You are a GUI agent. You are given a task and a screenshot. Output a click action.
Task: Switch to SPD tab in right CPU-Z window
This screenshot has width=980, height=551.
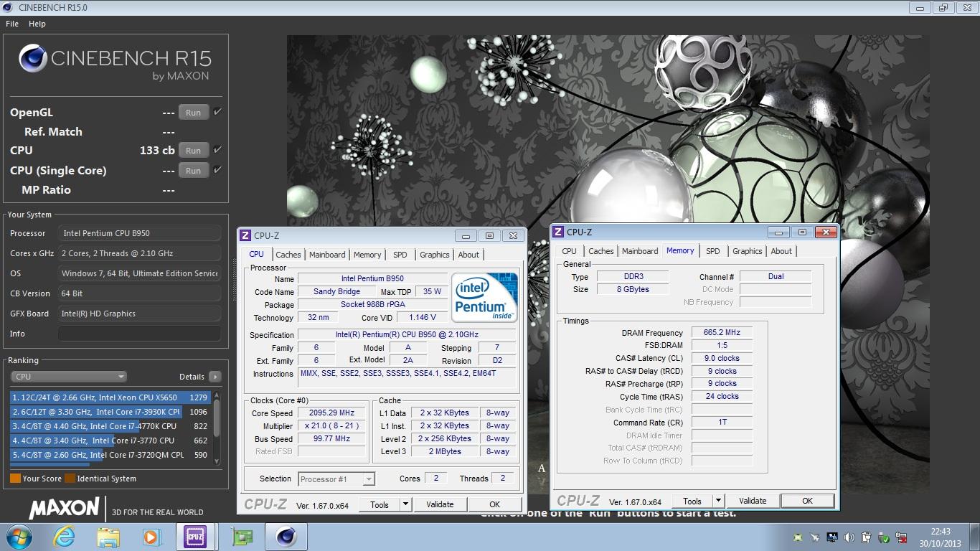pos(712,251)
